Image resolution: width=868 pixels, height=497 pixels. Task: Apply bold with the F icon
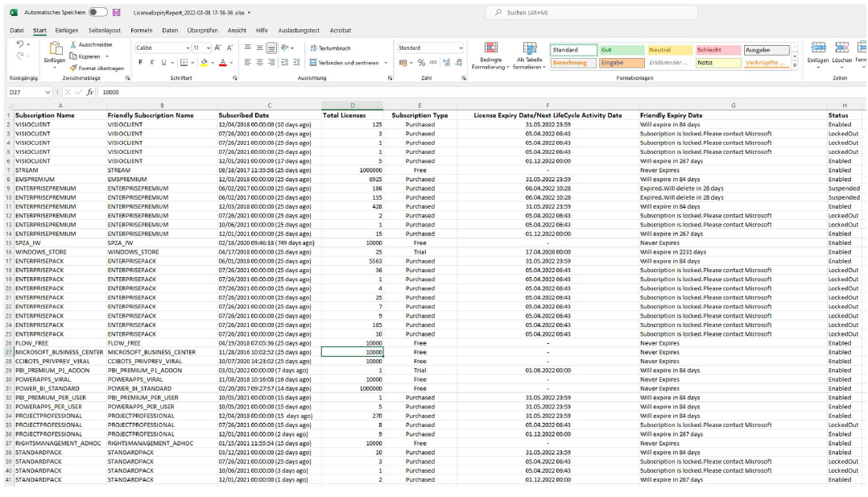tap(141, 63)
